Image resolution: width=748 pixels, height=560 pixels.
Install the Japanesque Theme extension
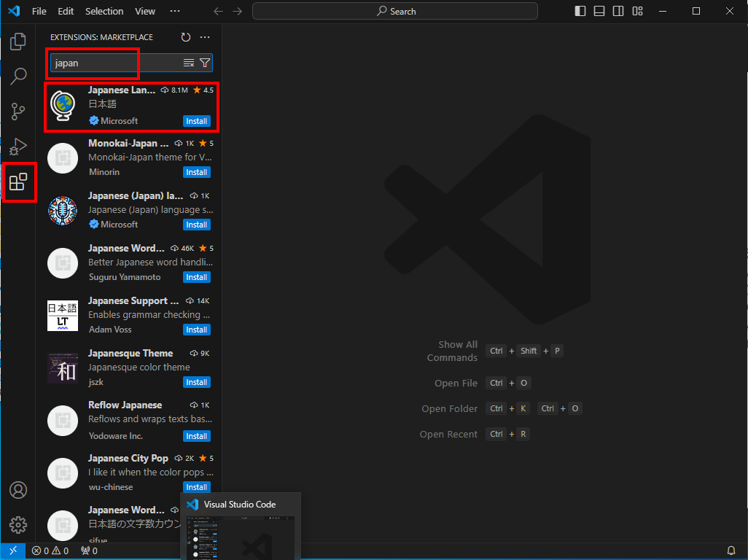pos(196,382)
